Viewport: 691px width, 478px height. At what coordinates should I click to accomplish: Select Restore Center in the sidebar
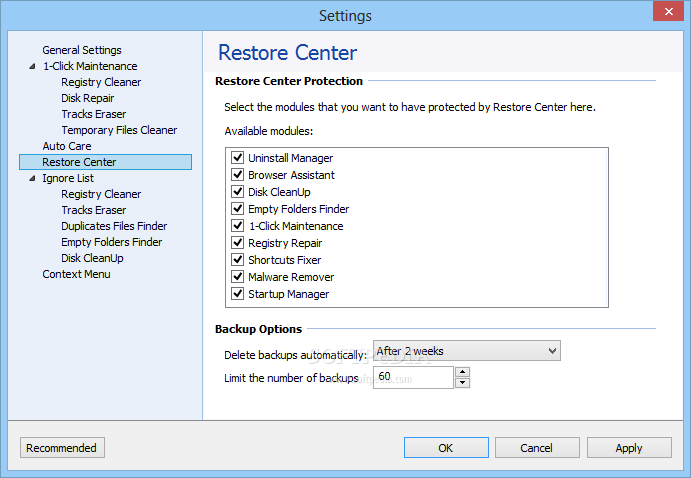point(105,162)
